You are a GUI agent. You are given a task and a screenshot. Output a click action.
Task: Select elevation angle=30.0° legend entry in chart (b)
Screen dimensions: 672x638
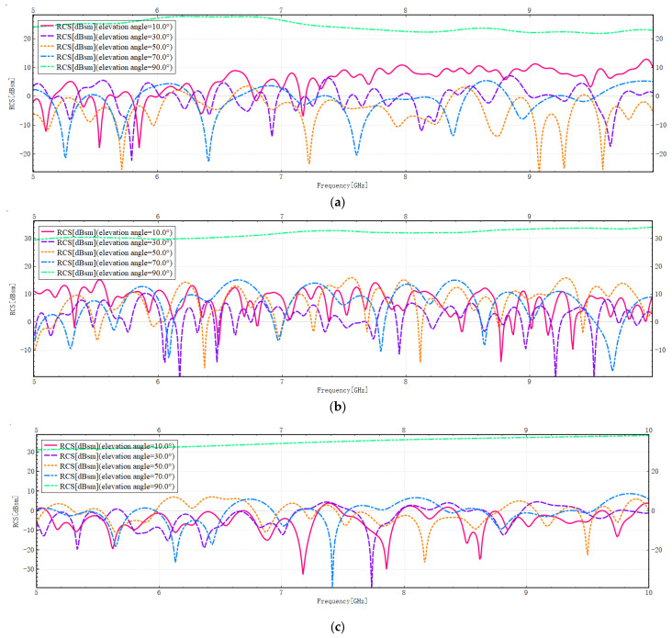(106, 242)
